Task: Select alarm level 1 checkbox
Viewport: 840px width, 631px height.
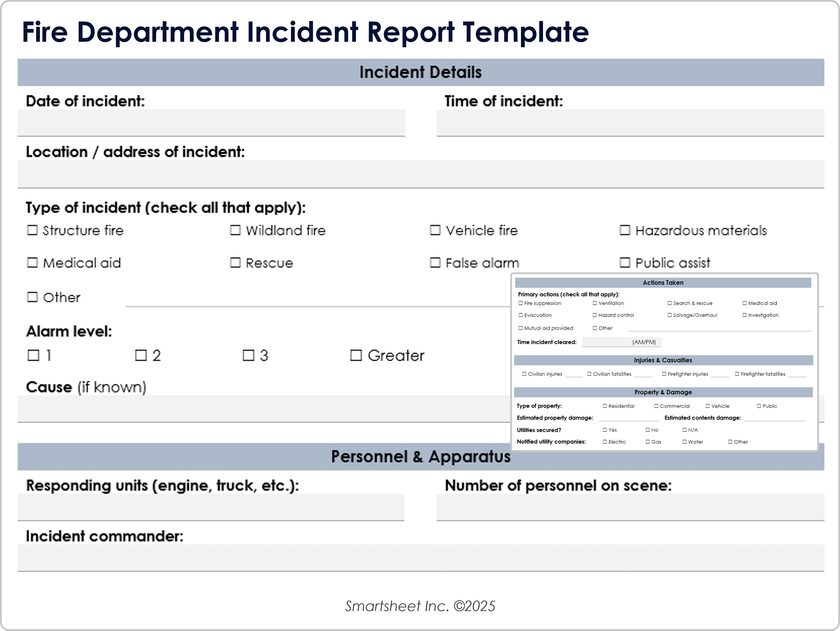Action: click(x=33, y=355)
